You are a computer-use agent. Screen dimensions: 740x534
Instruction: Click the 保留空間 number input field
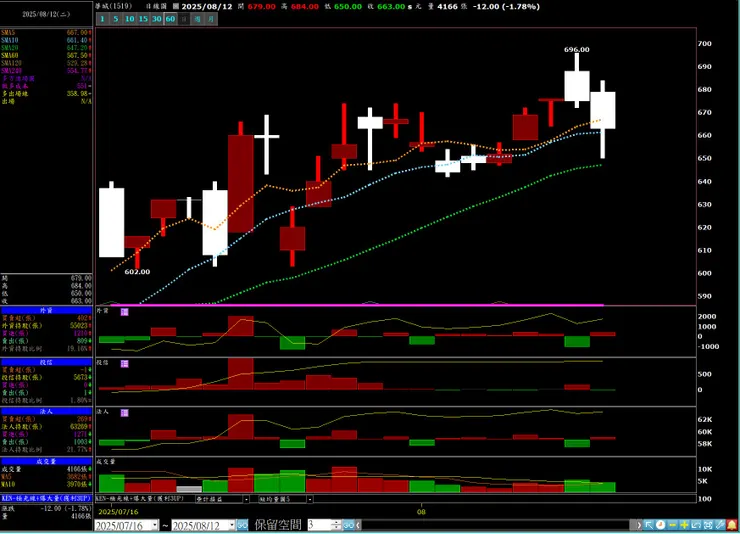pos(320,525)
